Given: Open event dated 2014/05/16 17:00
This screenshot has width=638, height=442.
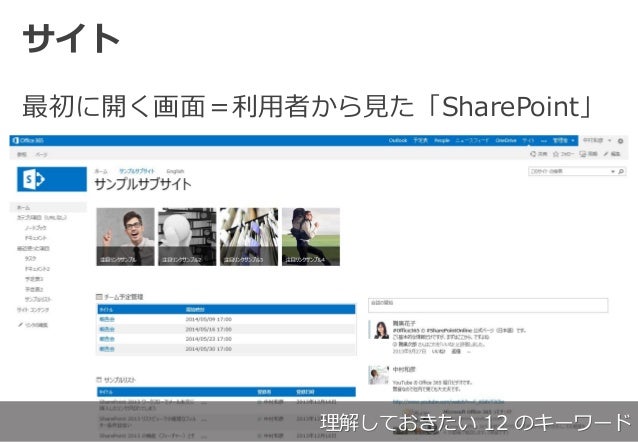Looking at the screenshot, I should 107,329.
